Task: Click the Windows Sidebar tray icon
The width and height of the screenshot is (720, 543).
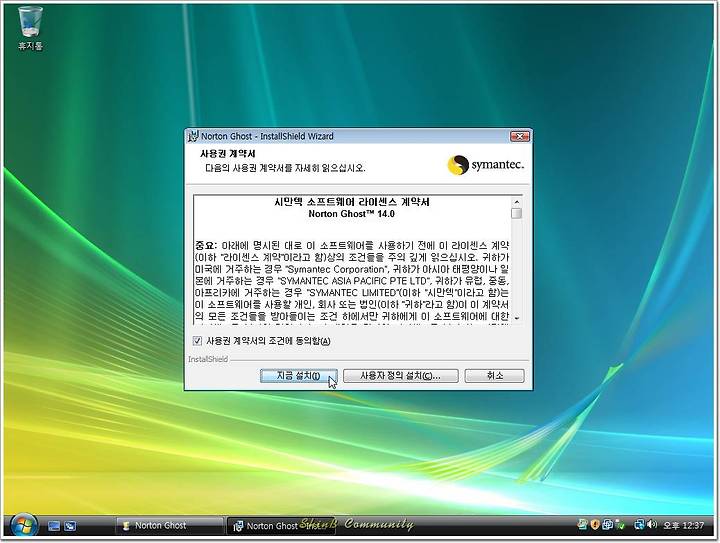Action: [582, 524]
